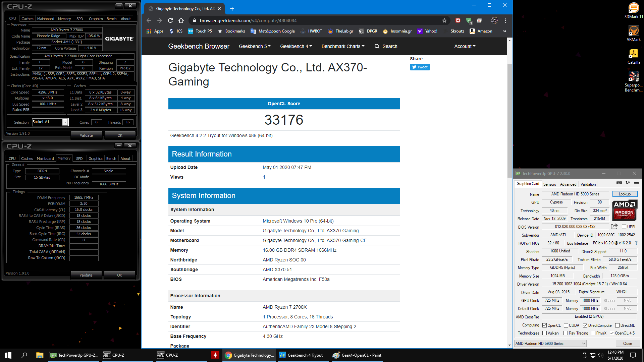Viewport: 644px width, 362px height.
Task: Export GPU-Z BIOS with share icon
Action: click(x=614, y=227)
